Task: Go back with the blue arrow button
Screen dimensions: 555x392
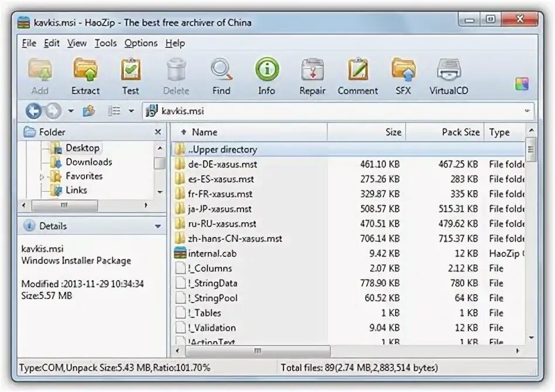Action: 33,111
